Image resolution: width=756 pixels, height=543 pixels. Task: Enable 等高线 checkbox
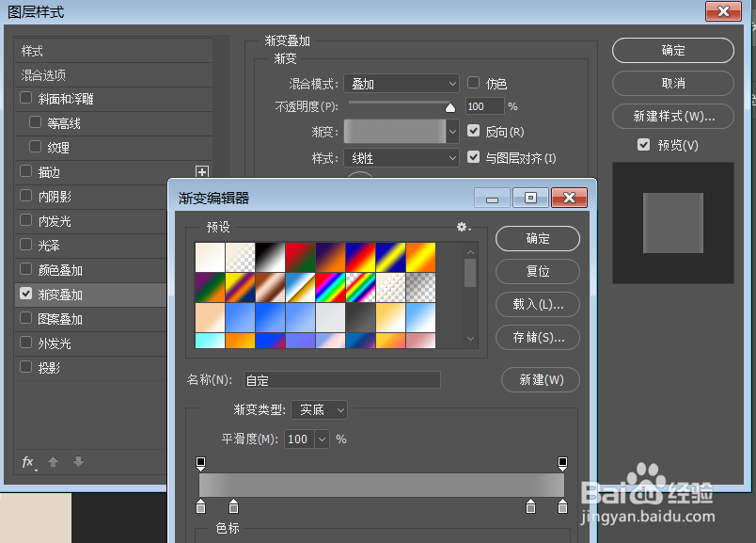click(x=35, y=122)
